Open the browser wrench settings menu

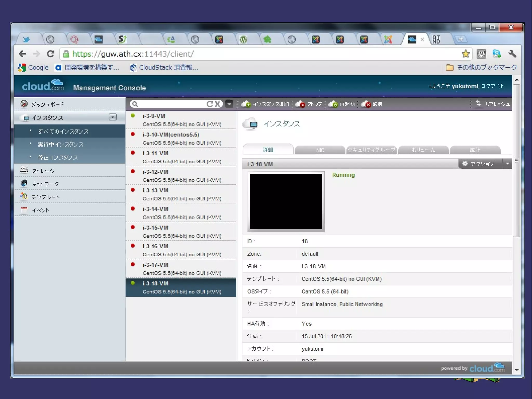pyautogui.click(x=513, y=54)
